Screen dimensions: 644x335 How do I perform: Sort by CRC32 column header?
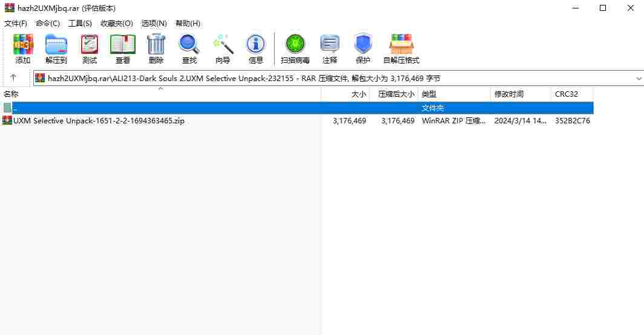(572, 94)
